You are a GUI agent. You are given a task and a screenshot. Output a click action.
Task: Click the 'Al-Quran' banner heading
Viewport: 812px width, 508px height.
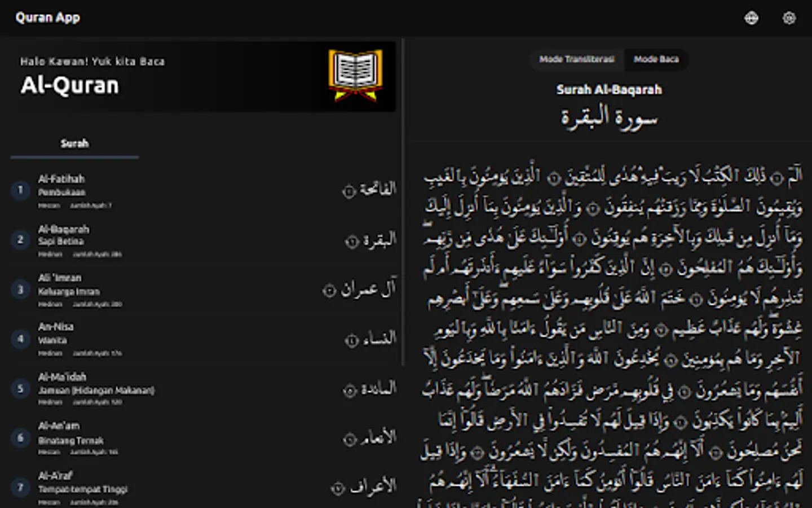[70, 85]
